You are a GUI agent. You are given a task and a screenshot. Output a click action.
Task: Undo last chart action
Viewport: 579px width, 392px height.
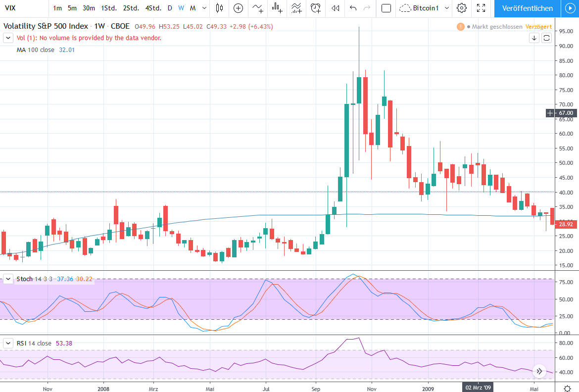pyautogui.click(x=353, y=8)
